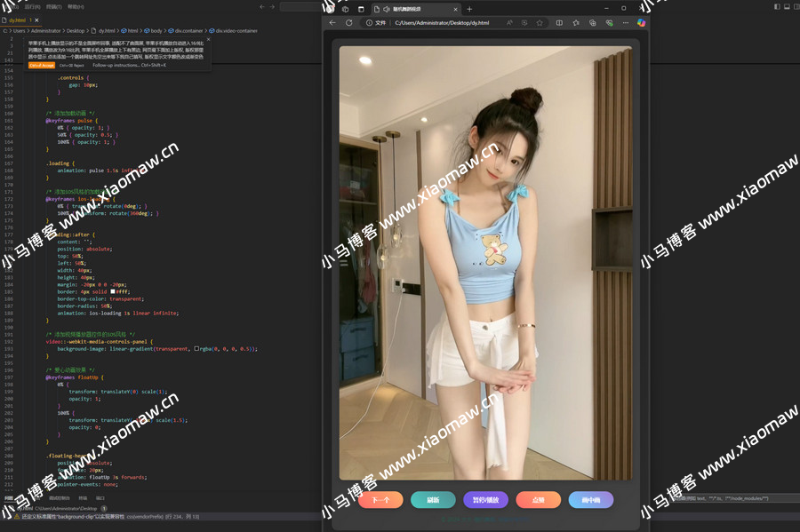800x532 pixels.
Task: Click the browser back arrow
Action: 332,22
